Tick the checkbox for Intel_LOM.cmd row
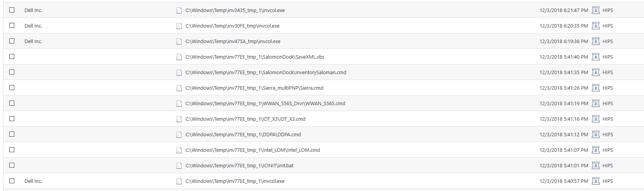This screenshot has width=644, height=191. pos(12,150)
